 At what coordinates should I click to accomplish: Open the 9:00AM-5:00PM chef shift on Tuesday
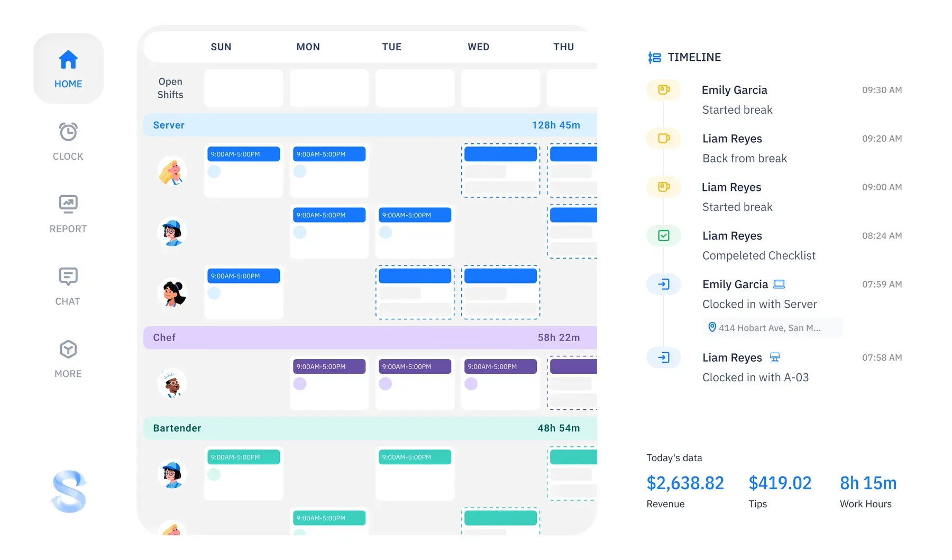(415, 366)
